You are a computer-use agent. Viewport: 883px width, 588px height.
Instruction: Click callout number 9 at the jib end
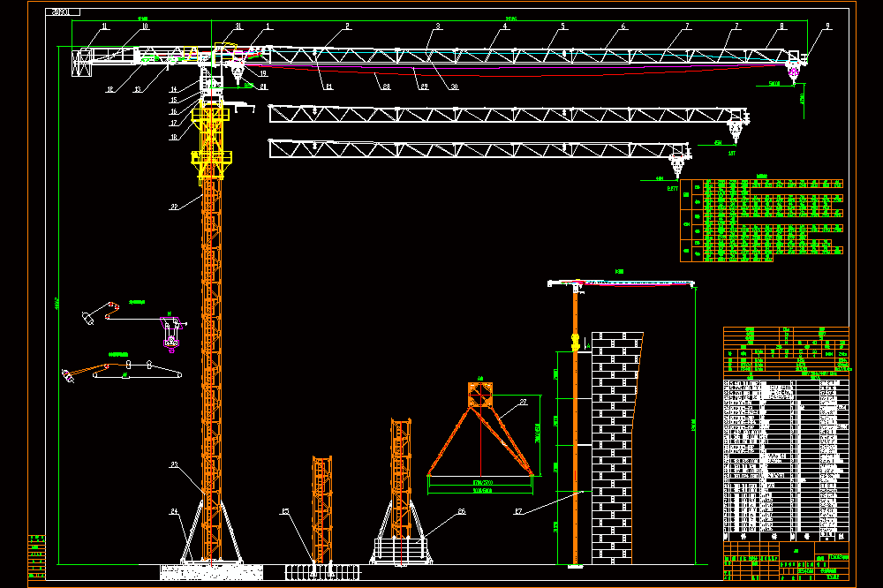(x=828, y=26)
